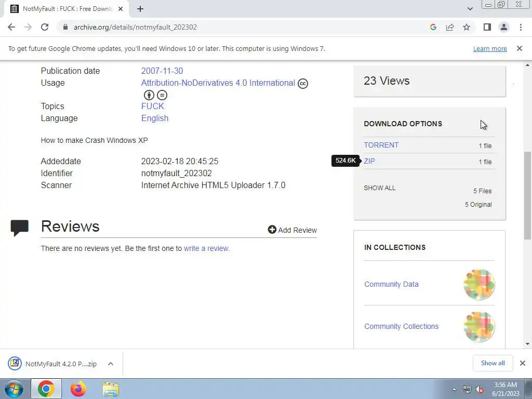The height and width of the screenshot is (399, 532).
Task: Share this page via share icon
Action: click(450, 27)
